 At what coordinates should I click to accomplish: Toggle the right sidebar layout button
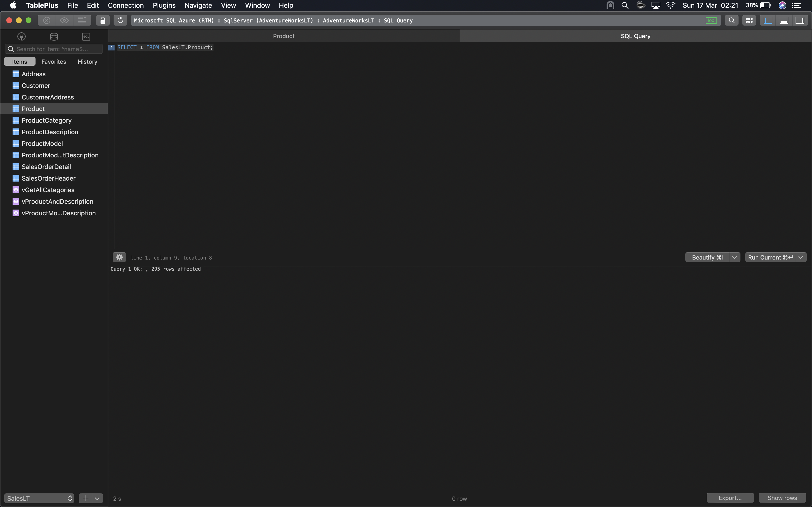coord(801,20)
